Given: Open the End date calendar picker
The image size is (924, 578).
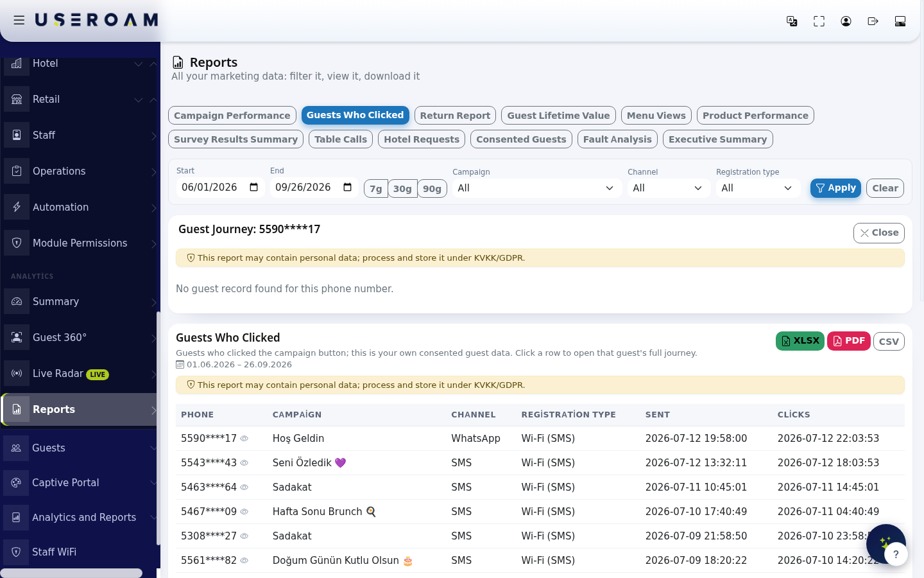Looking at the screenshot, I should [348, 188].
